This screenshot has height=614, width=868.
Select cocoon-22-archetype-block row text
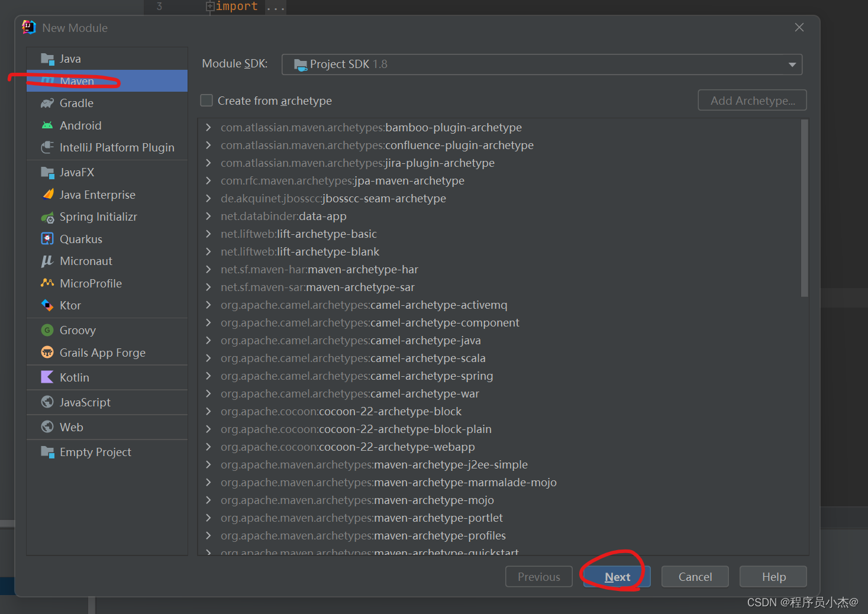click(x=341, y=411)
